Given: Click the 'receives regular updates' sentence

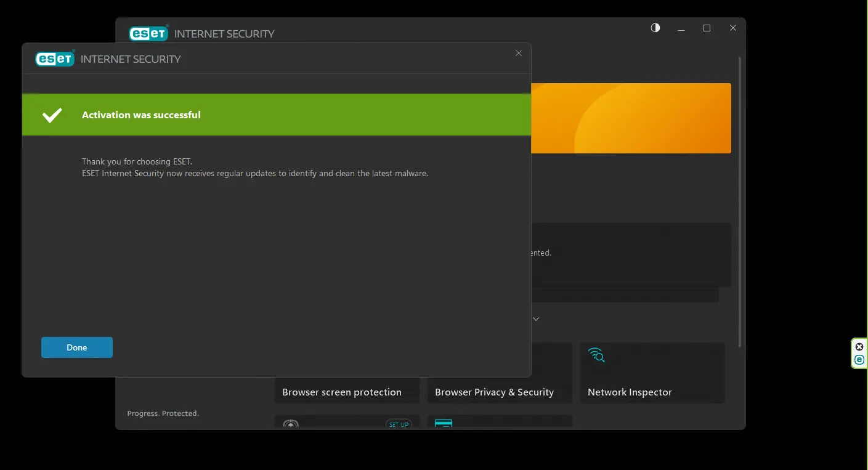Looking at the screenshot, I should (255, 173).
